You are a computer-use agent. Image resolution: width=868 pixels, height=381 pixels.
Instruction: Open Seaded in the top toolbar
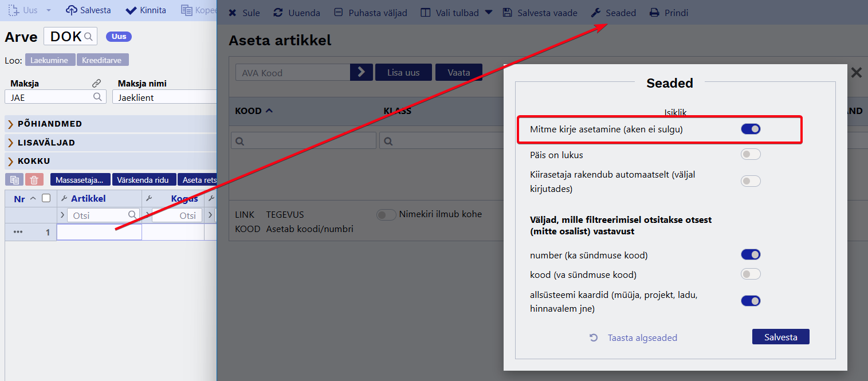click(x=614, y=13)
